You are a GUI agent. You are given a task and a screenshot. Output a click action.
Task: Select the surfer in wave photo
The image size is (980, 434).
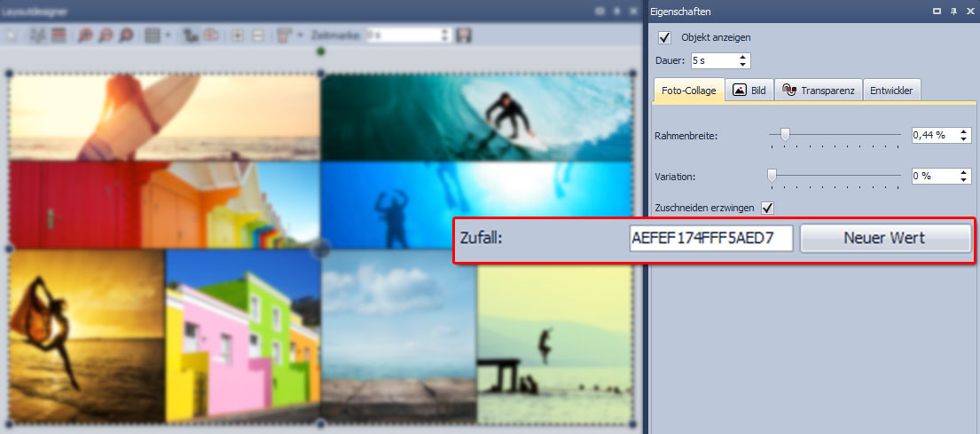pos(477,117)
